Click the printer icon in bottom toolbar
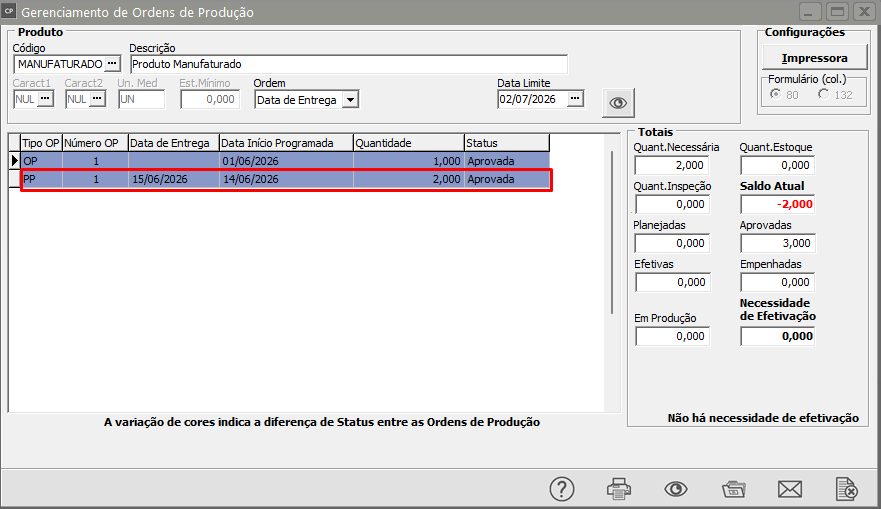 [619, 489]
